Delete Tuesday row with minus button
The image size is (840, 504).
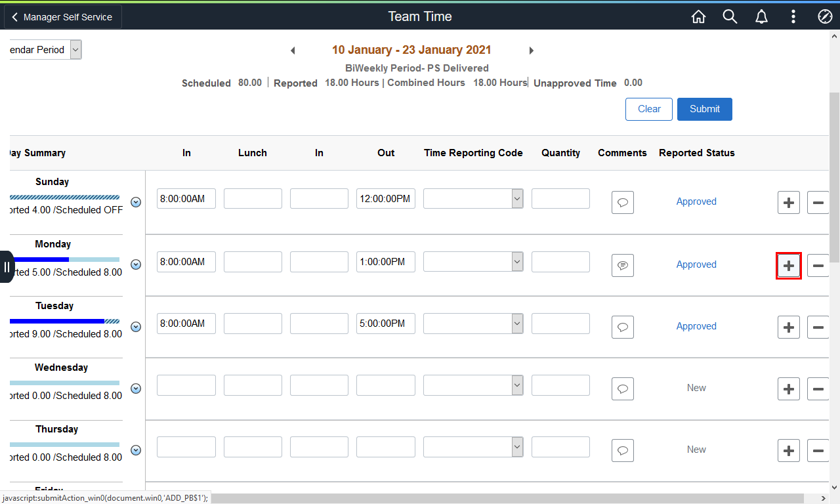pyautogui.click(x=818, y=327)
